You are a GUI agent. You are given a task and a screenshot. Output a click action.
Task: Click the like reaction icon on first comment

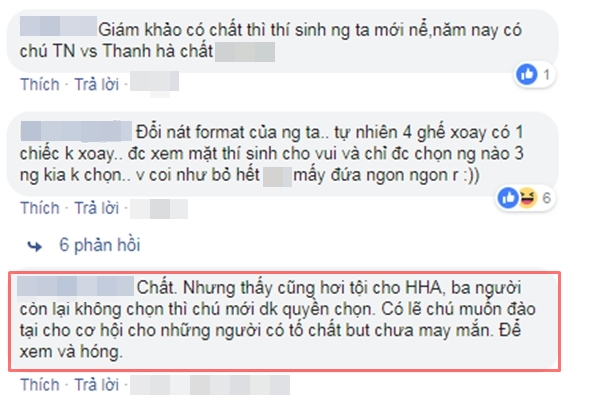click(527, 74)
